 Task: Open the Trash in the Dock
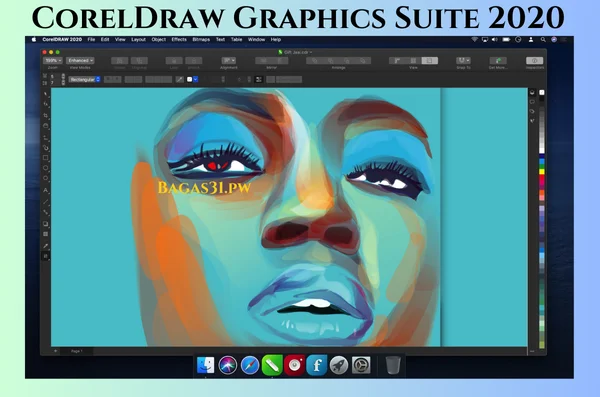(393, 365)
